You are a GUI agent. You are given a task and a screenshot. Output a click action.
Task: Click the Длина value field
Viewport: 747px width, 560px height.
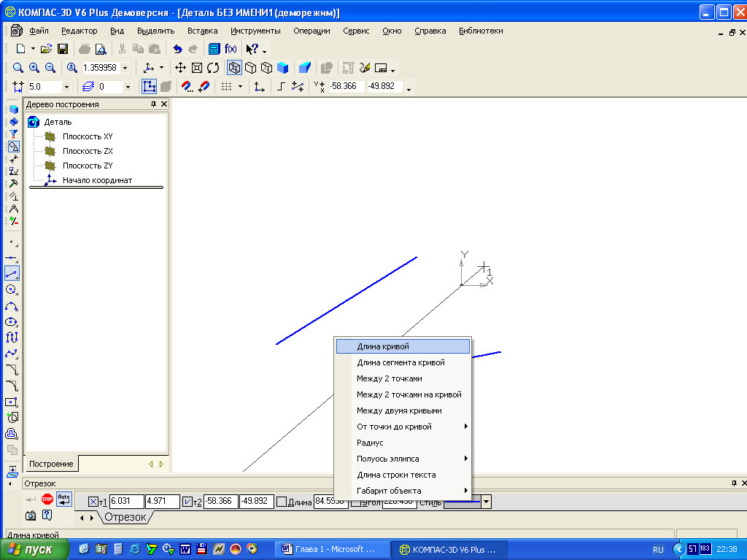(x=330, y=502)
